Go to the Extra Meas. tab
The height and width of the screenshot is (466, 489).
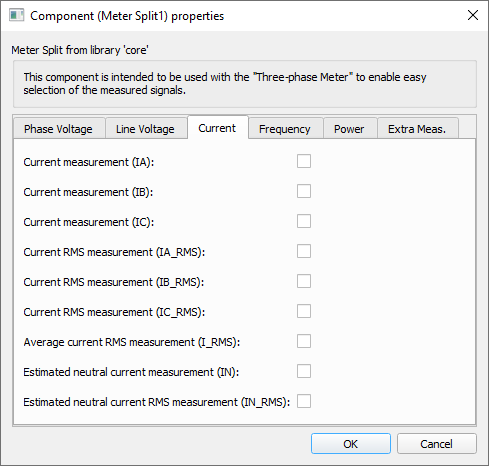418,128
